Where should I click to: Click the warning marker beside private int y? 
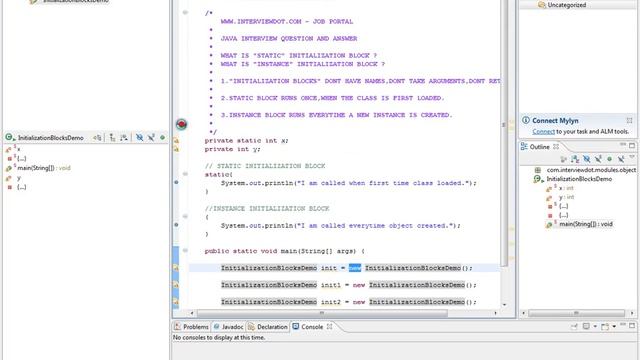176,149
